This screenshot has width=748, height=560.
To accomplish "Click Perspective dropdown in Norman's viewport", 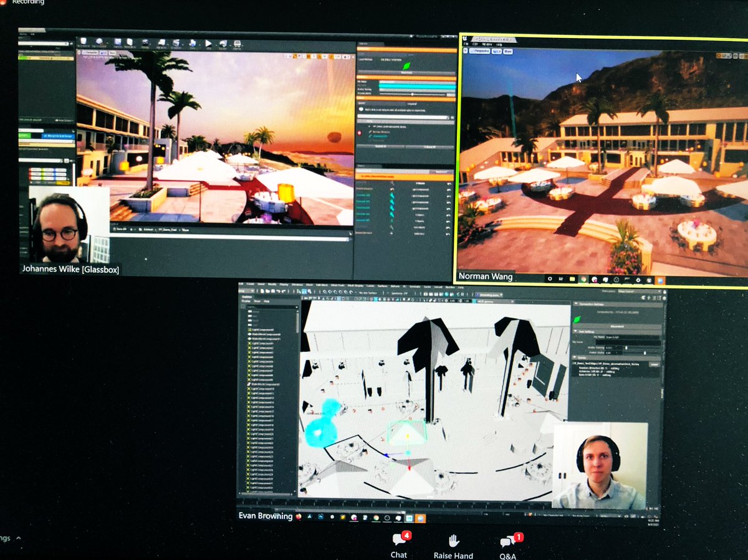I will coord(481,52).
